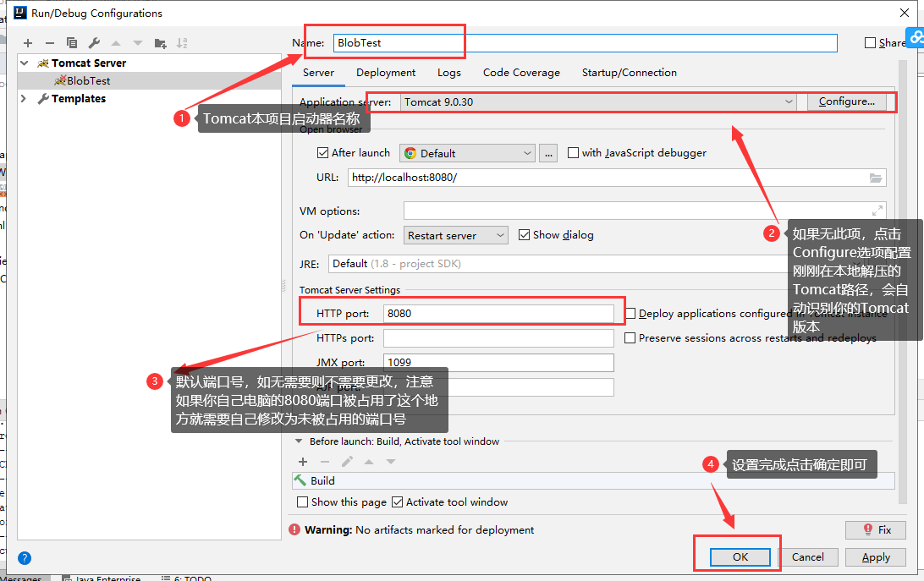Sort configurations alphabetically icon
This screenshot has width=924, height=581.
(x=182, y=43)
